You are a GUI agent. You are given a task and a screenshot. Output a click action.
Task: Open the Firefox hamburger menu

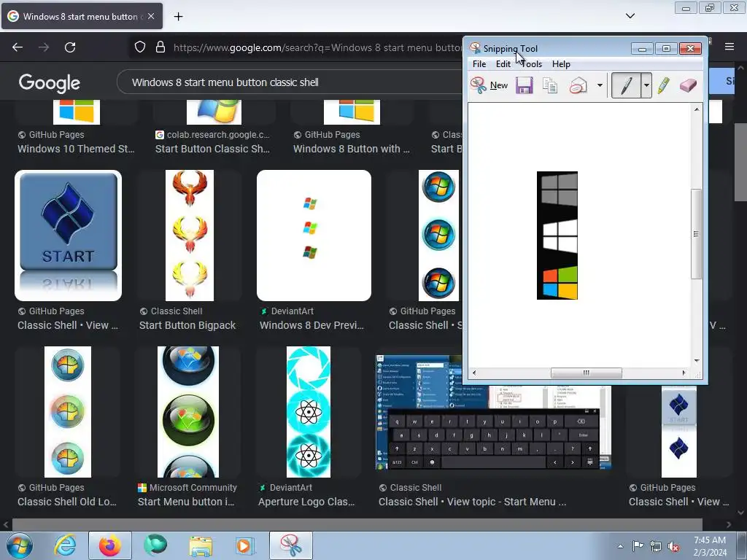tap(729, 47)
